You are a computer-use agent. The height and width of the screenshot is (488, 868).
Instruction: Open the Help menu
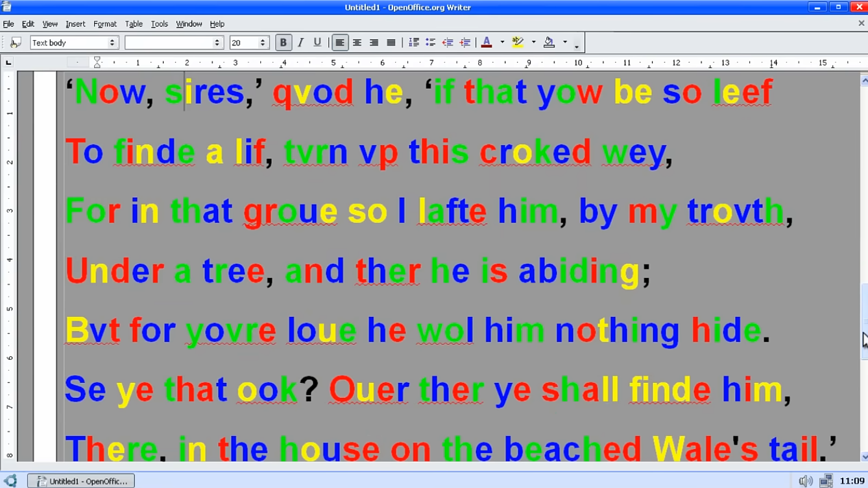click(217, 24)
